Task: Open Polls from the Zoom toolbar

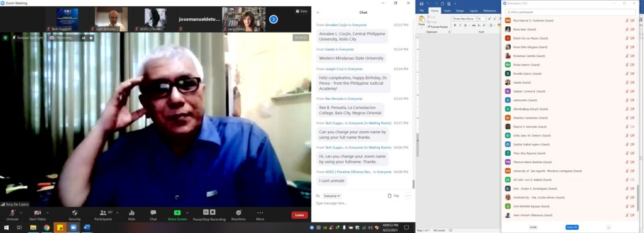Action: tap(131, 212)
